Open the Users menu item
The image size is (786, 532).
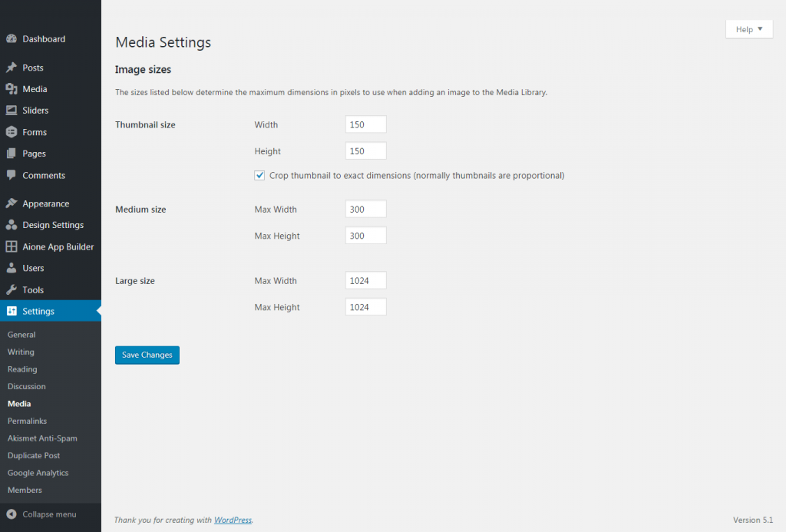(51, 268)
